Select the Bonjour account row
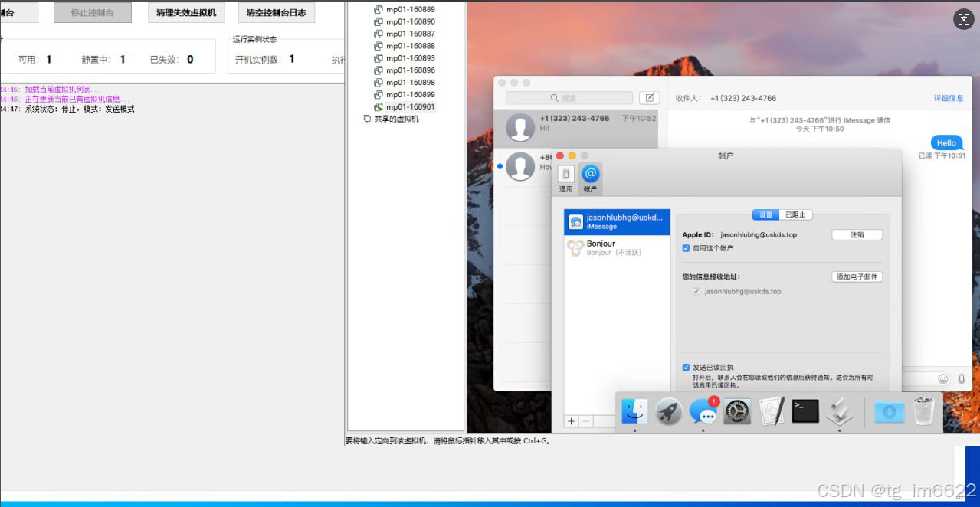Viewport: 980px width, 507px height. point(617,247)
